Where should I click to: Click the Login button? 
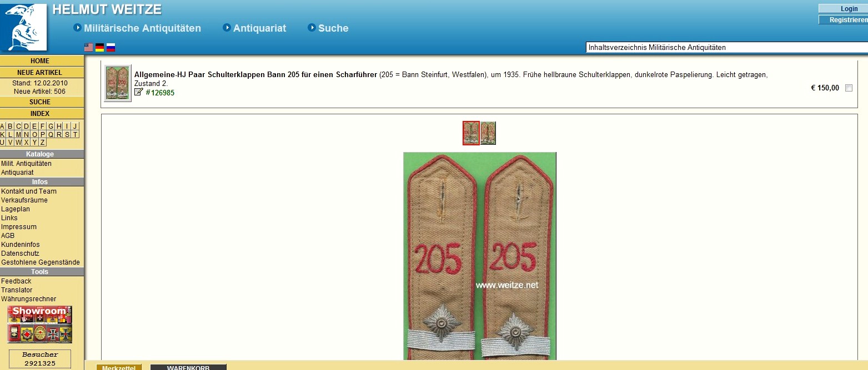click(843, 9)
